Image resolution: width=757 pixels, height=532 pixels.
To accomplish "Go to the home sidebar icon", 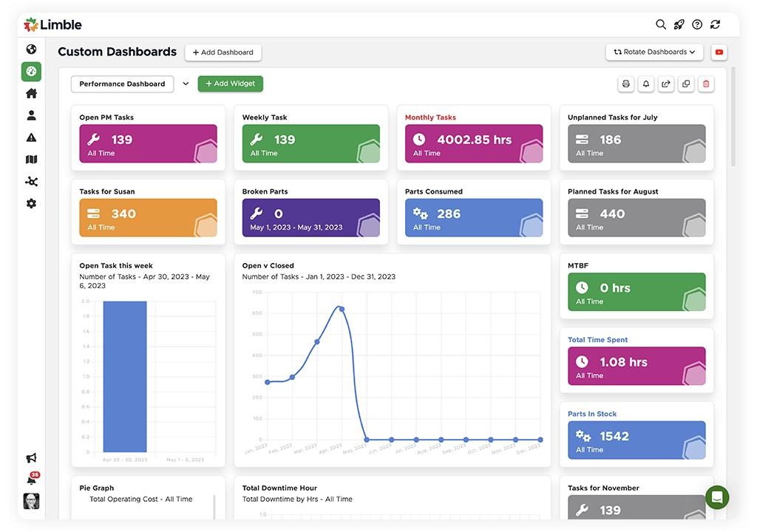I will 31,93.
